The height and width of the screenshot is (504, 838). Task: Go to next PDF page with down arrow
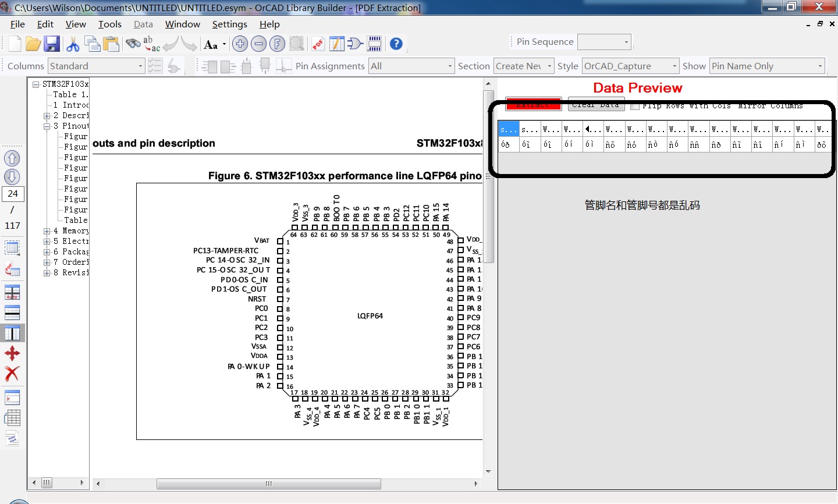(x=12, y=177)
